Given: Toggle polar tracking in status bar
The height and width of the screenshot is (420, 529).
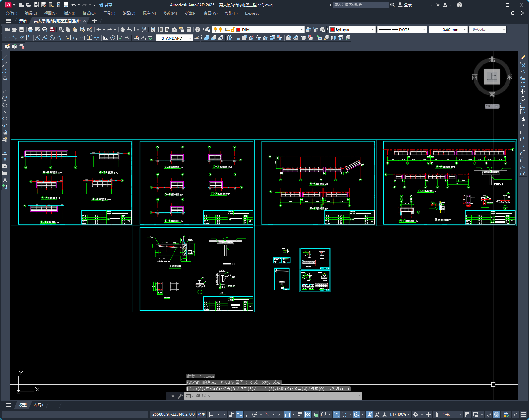Looking at the screenshot, I should [255, 414].
